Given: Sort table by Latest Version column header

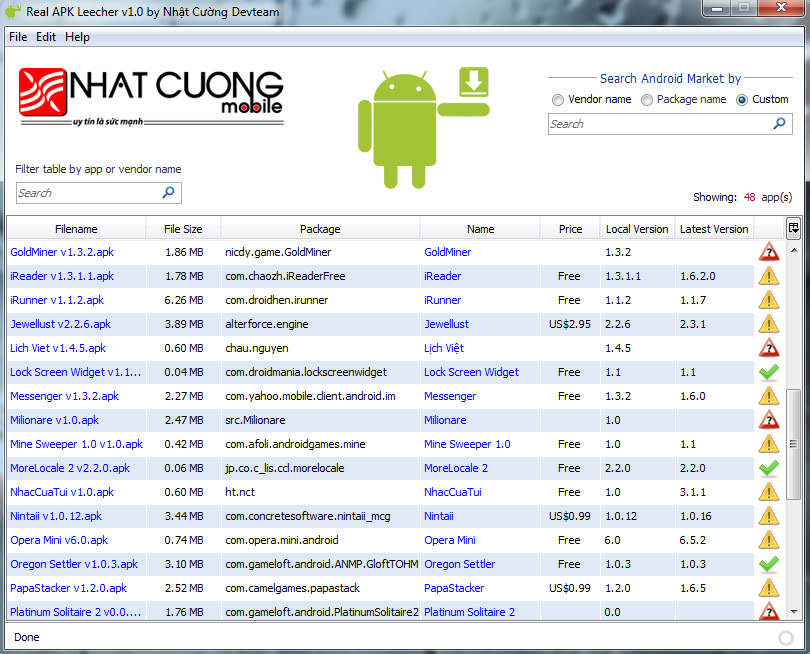Looking at the screenshot, I should [x=714, y=229].
